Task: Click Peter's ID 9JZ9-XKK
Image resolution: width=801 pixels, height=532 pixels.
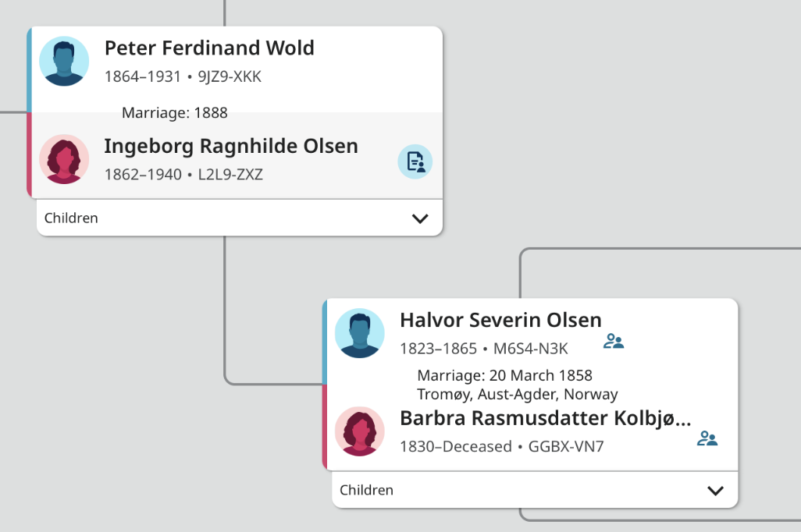Action: 230,77
